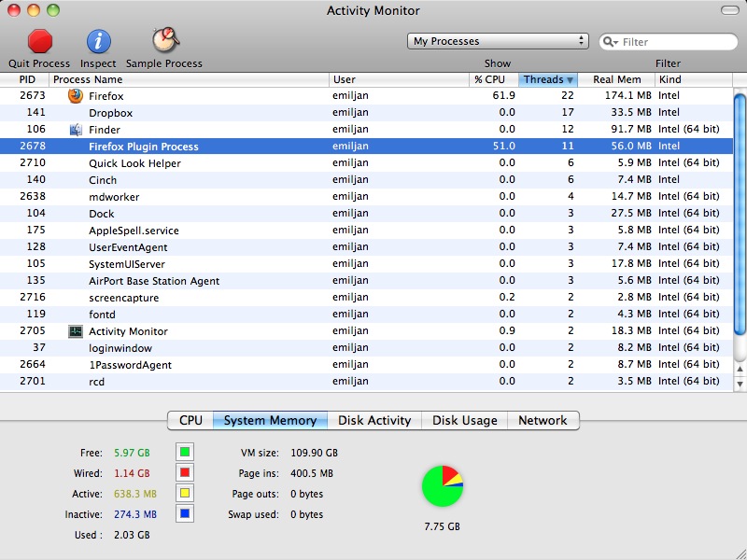Viewport: 747px width, 560px height.
Task: Click into the Filter search field
Action: tap(669, 42)
